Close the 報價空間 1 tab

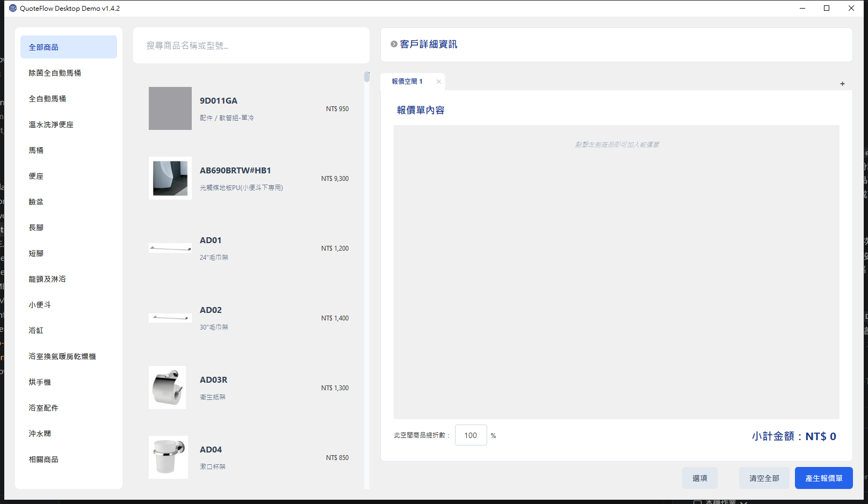(439, 82)
